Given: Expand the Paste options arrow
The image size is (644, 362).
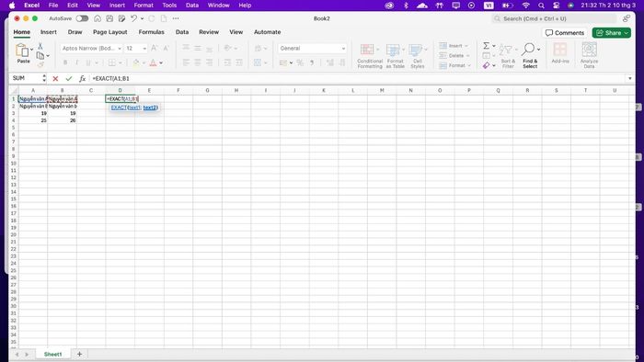Looking at the screenshot, I should click(31, 50).
